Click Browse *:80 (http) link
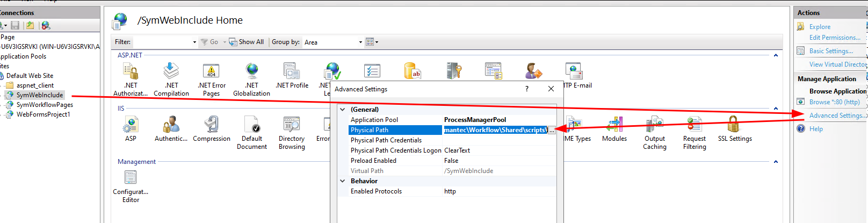 pyautogui.click(x=835, y=102)
